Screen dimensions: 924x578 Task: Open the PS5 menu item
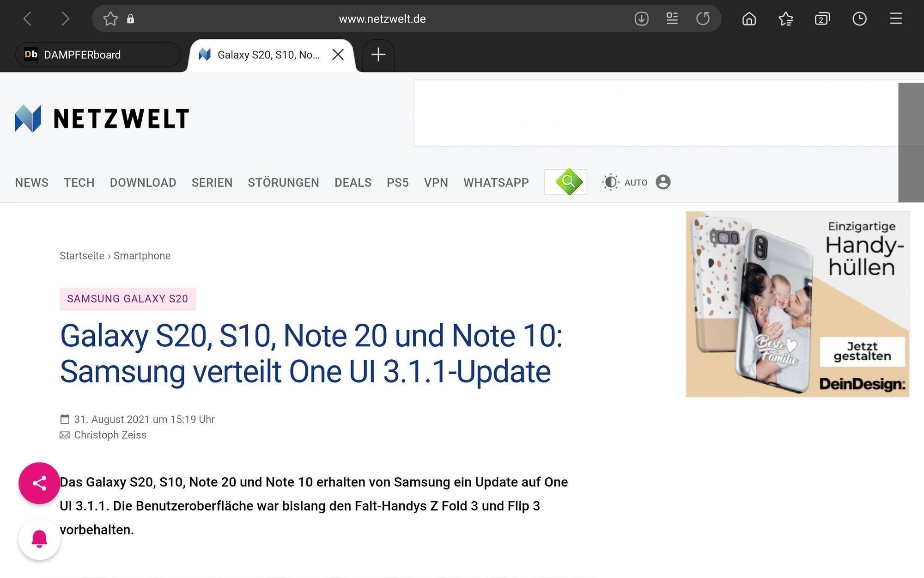[398, 183]
